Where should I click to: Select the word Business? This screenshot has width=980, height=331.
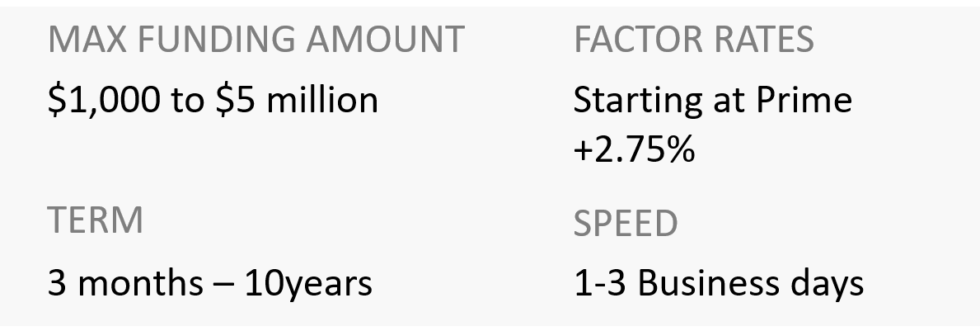point(705,283)
